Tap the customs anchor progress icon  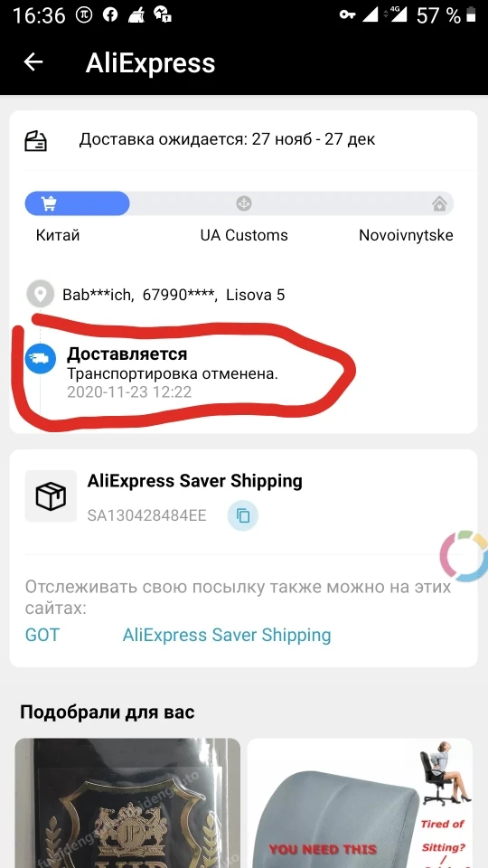pos(244,203)
